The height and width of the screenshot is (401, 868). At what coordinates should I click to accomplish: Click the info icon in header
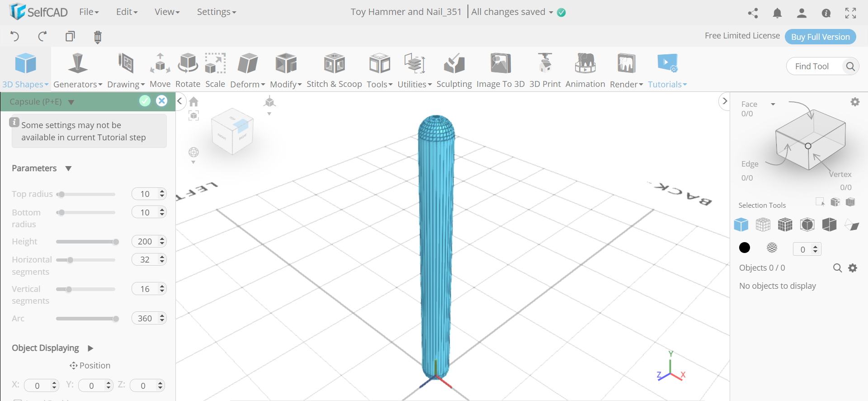(826, 13)
